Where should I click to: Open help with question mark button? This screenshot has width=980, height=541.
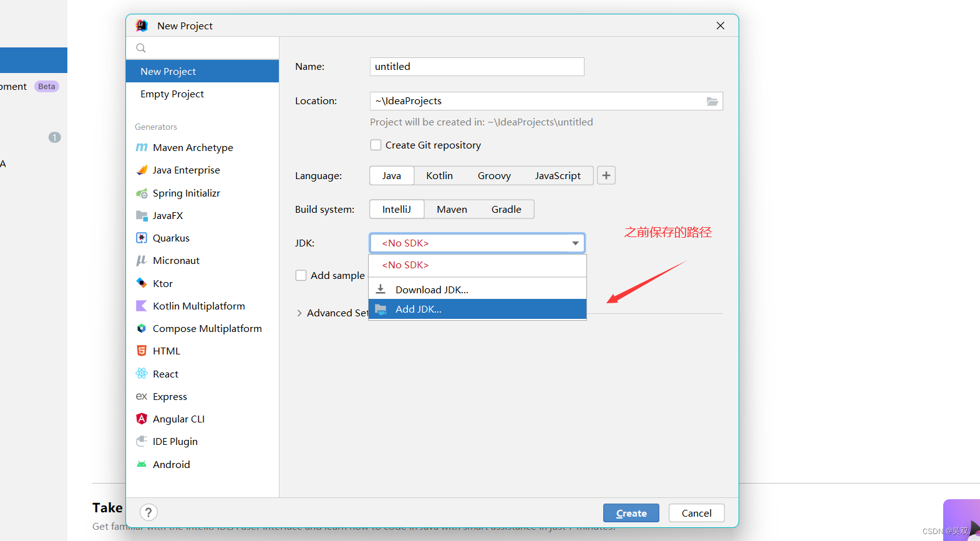click(x=148, y=512)
